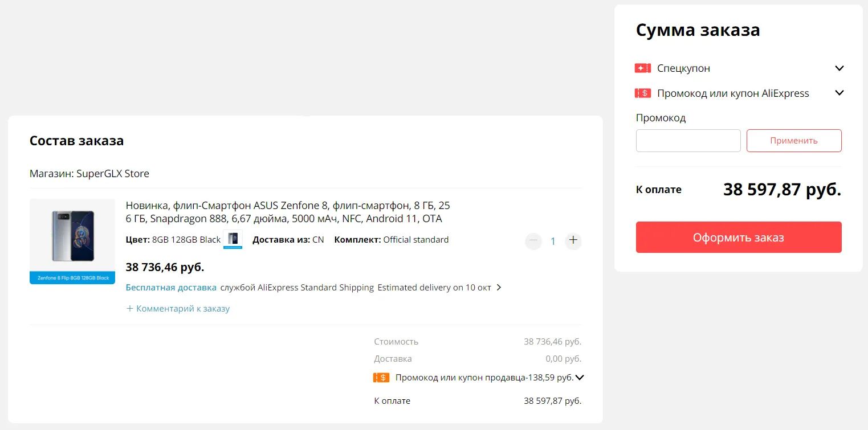Expand the Спецкупон section chevron
Image resolution: width=868 pixels, height=430 pixels.
pyautogui.click(x=839, y=68)
